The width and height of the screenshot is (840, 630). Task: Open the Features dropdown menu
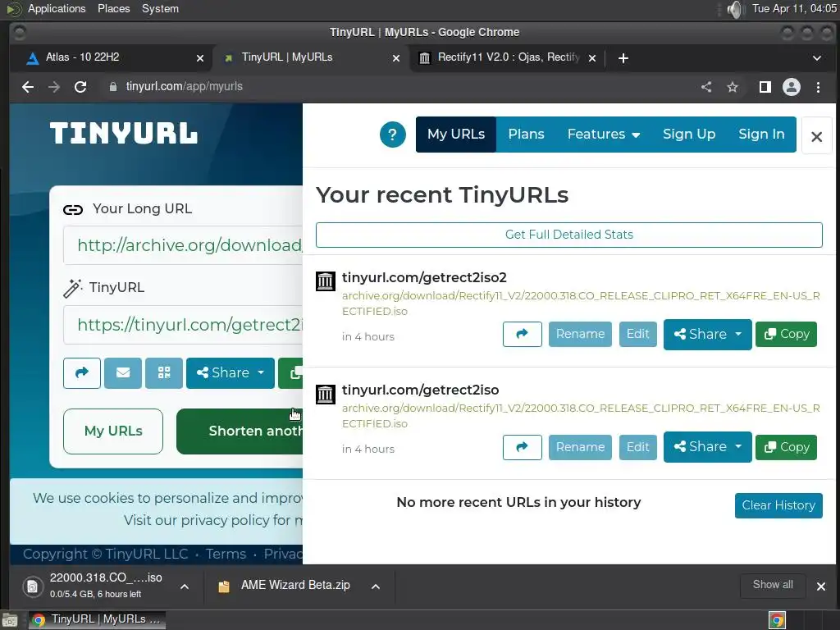(603, 135)
